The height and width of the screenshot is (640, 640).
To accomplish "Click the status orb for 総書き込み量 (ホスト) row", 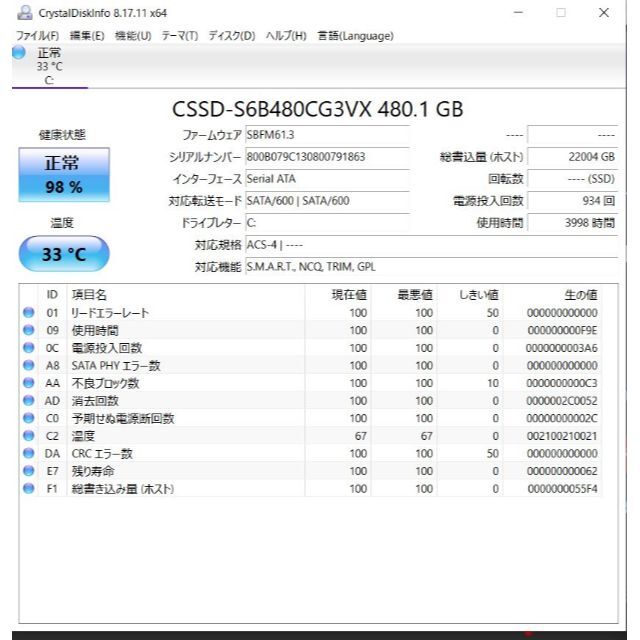I will pos(29,488).
